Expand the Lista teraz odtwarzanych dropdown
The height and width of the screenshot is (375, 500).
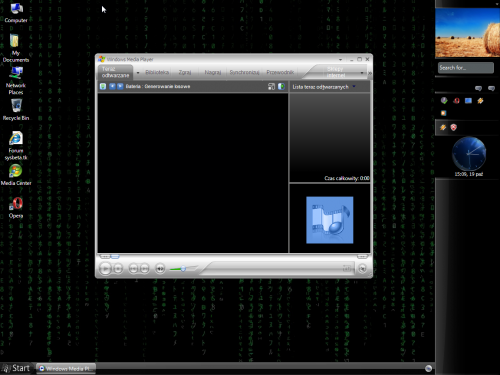click(354, 86)
